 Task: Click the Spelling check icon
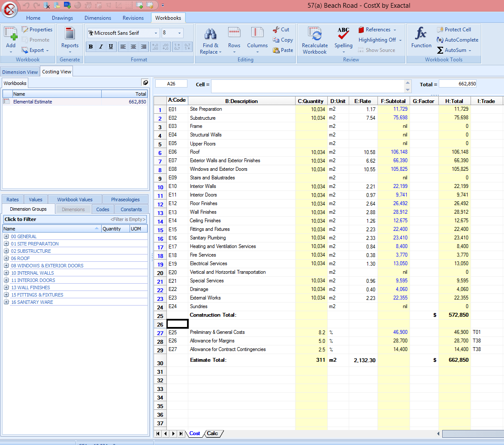pyautogui.click(x=343, y=34)
